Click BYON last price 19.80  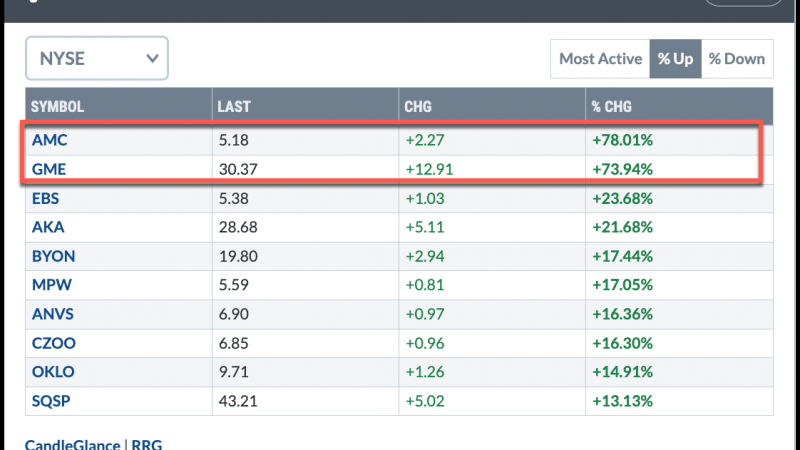click(238, 256)
